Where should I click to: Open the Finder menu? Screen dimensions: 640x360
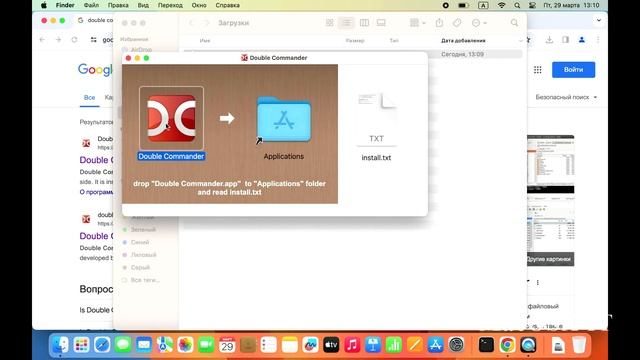coord(65,5)
